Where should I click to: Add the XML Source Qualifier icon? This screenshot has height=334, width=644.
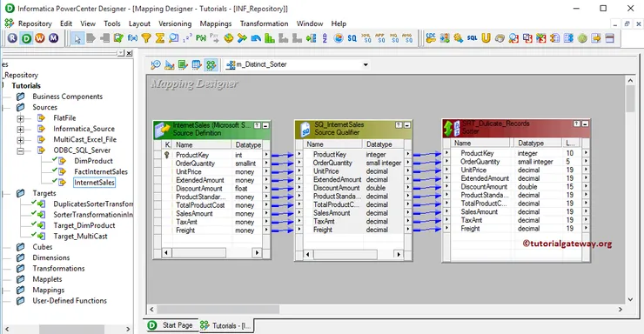coord(366,38)
